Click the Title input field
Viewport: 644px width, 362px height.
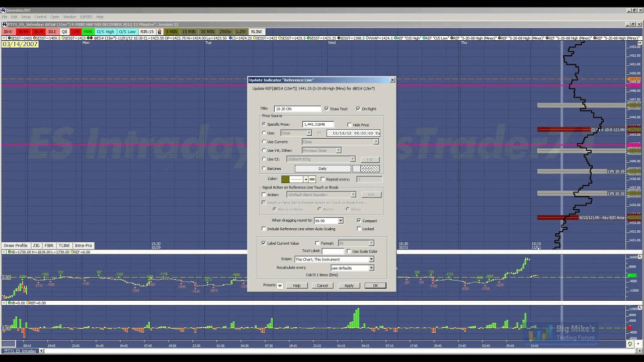coord(297,109)
